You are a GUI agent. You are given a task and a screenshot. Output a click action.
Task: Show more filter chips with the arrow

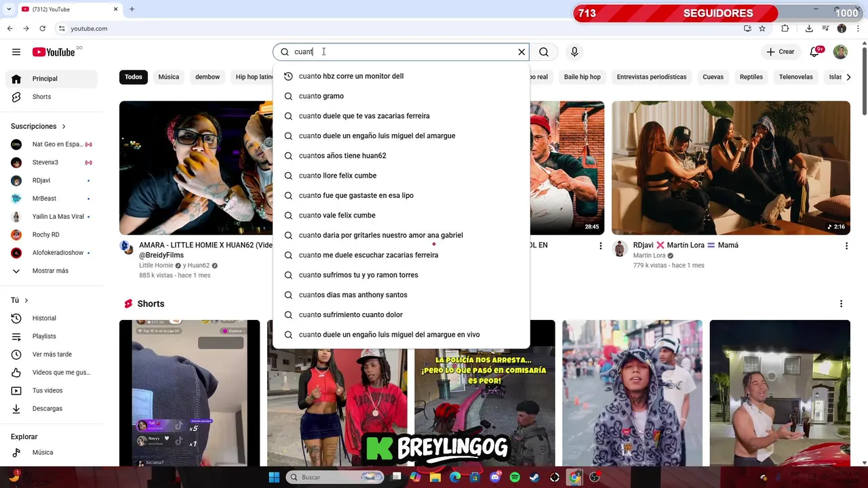[849, 77]
